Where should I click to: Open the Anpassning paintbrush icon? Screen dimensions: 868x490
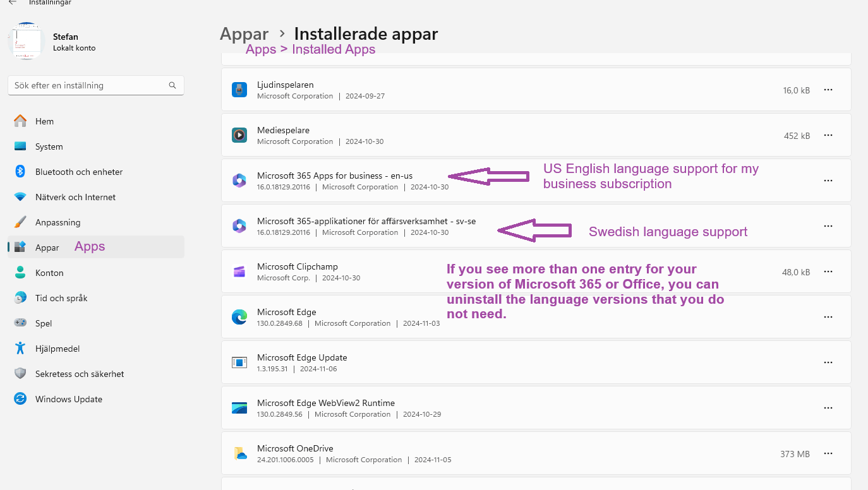point(20,222)
